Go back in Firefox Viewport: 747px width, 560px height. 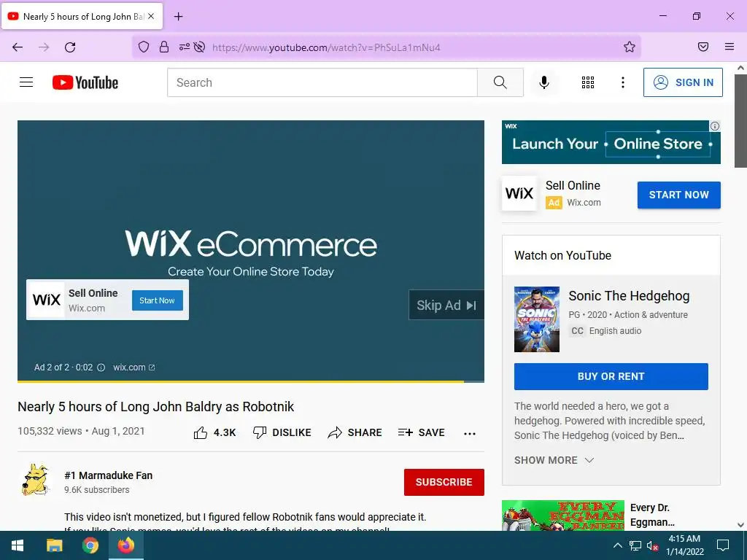[x=18, y=47]
